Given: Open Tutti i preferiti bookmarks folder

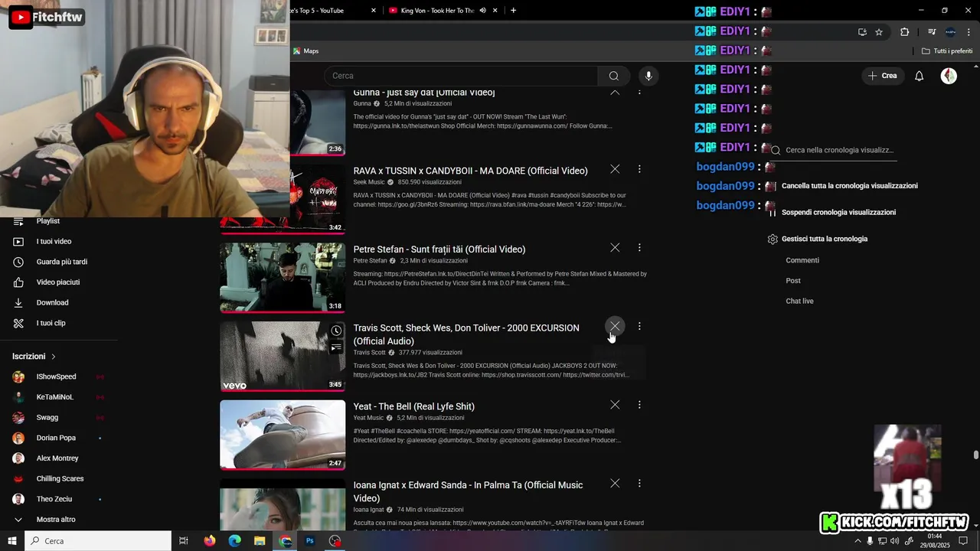Looking at the screenshot, I should pos(947,51).
